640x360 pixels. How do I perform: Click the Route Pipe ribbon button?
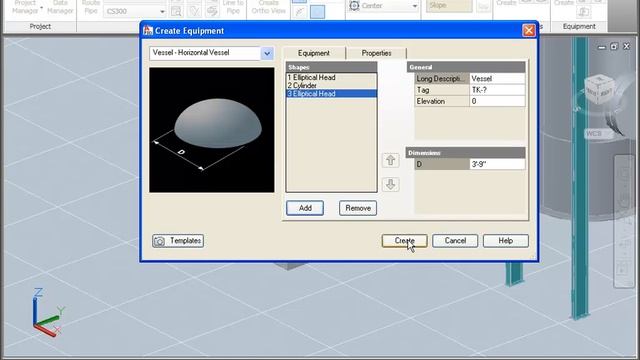[x=91, y=7]
